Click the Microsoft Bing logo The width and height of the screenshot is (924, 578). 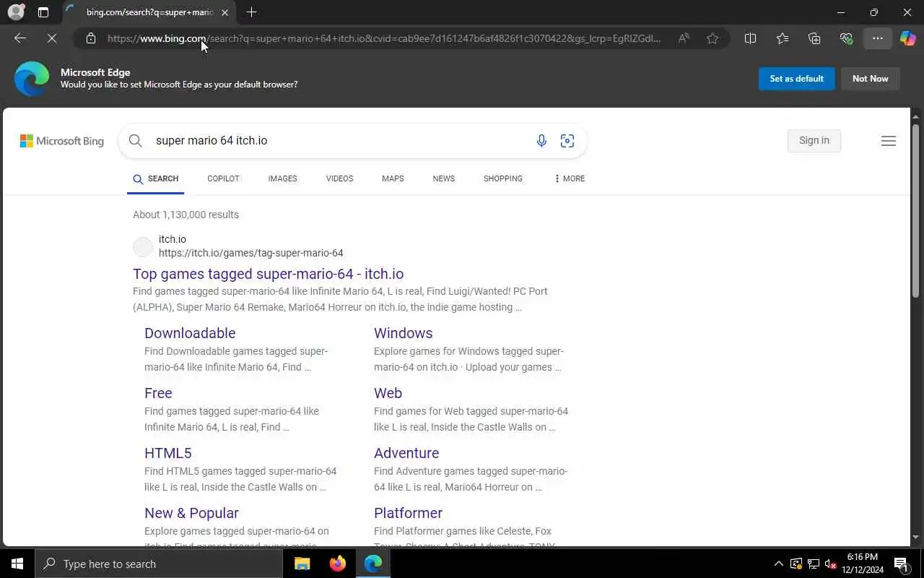(62, 141)
